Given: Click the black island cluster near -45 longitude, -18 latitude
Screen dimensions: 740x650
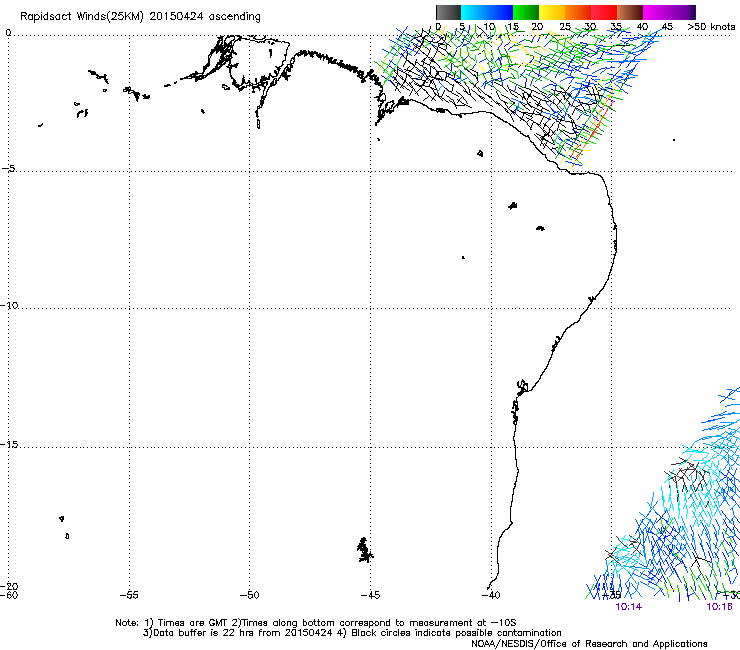Looking at the screenshot, I should click(x=364, y=550).
